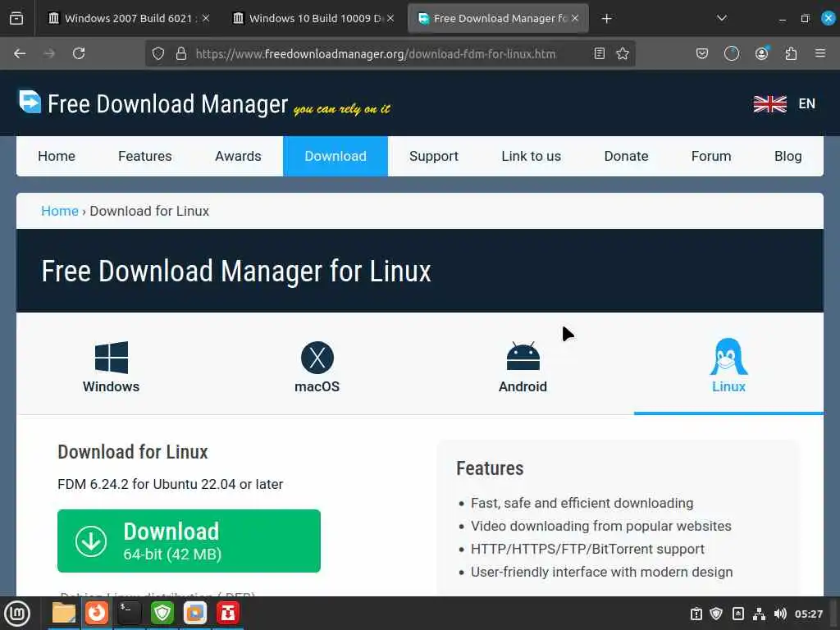Open the network connections tray icon
The width and height of the screenshot is (840, 630).
click(x=759, y=614)
